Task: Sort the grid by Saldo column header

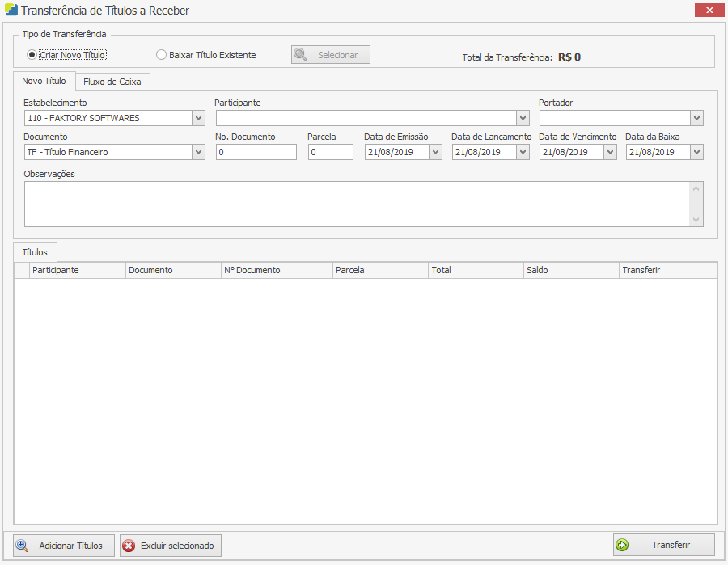Action: point(570,270)
